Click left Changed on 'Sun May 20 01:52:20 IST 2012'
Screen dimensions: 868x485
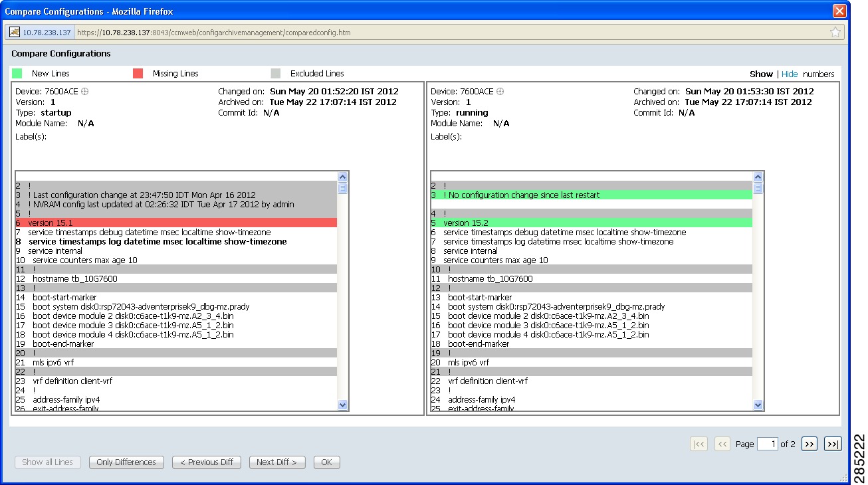point(334,92)
